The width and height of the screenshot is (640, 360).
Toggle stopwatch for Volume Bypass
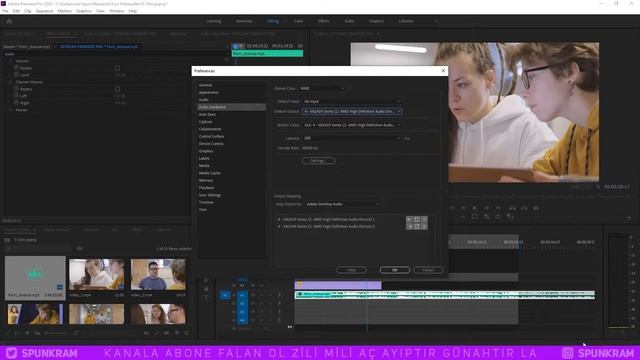pos(16,68)
